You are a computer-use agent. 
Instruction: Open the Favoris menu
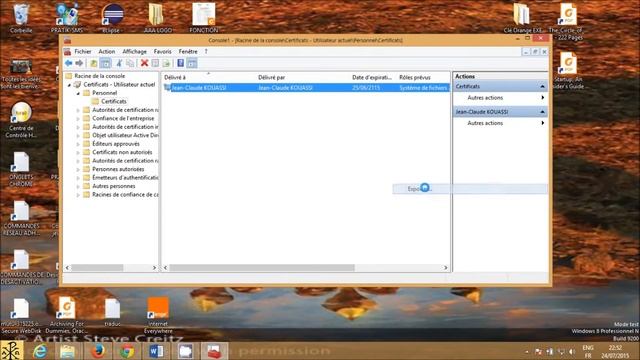point(162,51)
